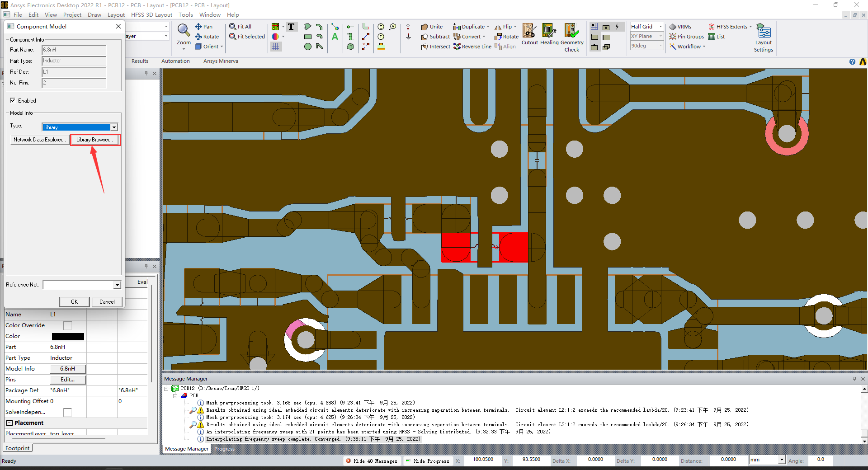Toggle the Color Override checkbox
The image size is (868, 470).
click(67, 325)
